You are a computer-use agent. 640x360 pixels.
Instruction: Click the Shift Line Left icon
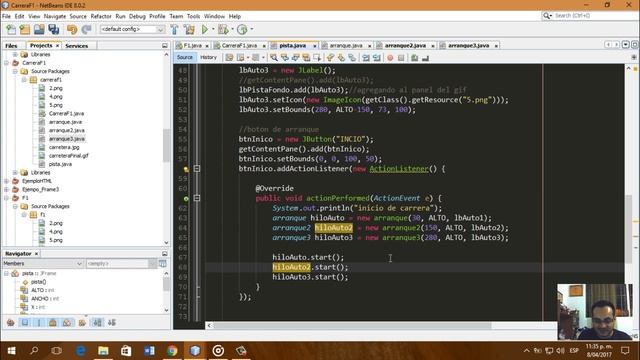366,58
